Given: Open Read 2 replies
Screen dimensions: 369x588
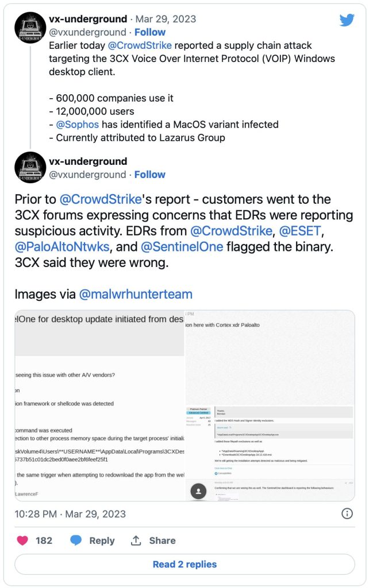Looking at the screenshot, I should (184, 564).
